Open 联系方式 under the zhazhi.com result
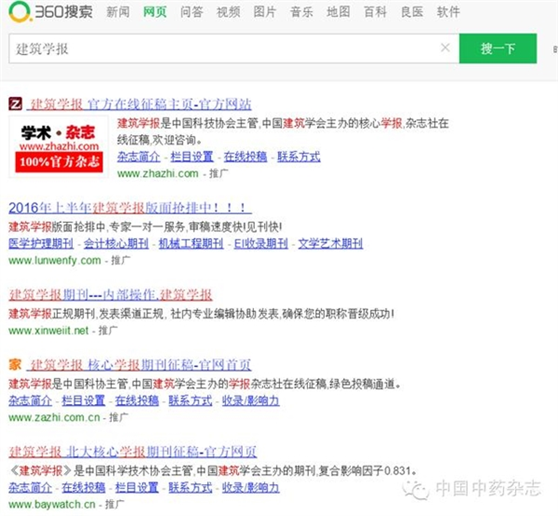Screen dimensions: 558x516 coord(299,157)
